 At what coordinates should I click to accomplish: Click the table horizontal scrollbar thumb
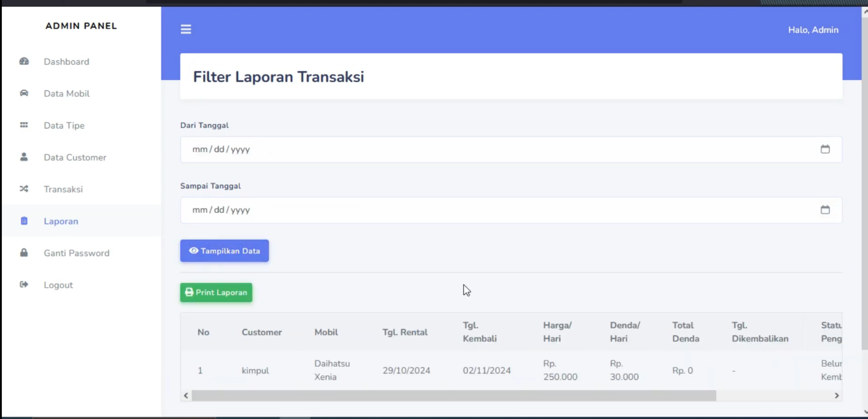(x=454, y=396)
